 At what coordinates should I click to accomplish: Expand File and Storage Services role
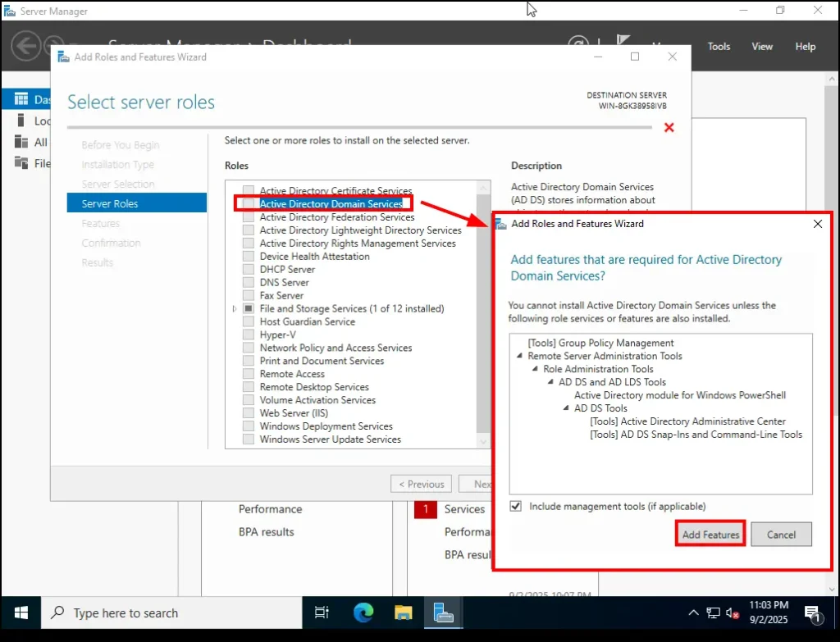234,308
